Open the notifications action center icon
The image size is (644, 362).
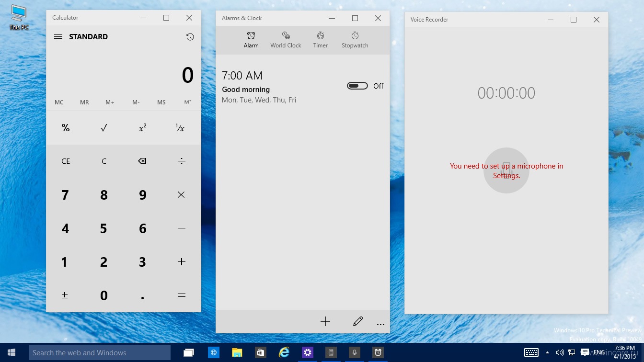pos(585,353)
